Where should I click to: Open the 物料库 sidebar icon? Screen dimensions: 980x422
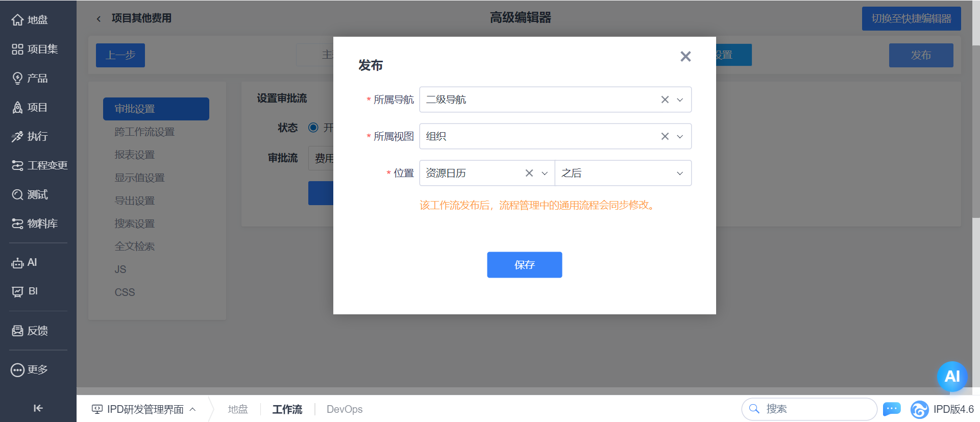18,224
